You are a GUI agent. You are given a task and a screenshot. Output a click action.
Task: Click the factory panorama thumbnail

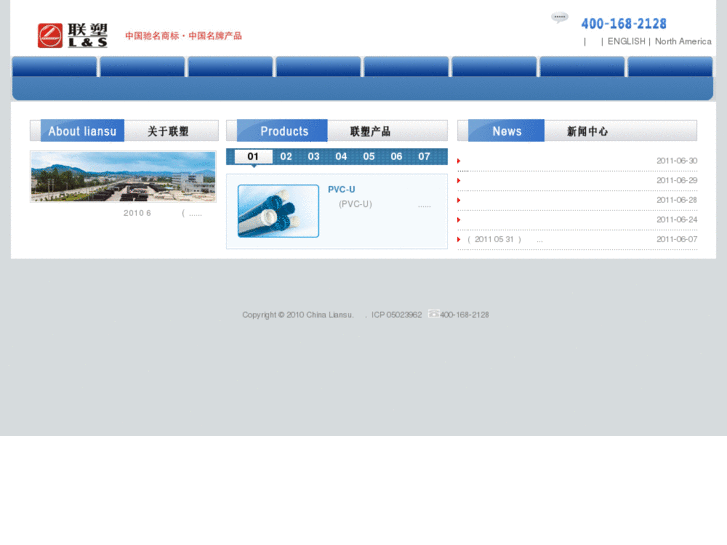click(x=123, y=176)
